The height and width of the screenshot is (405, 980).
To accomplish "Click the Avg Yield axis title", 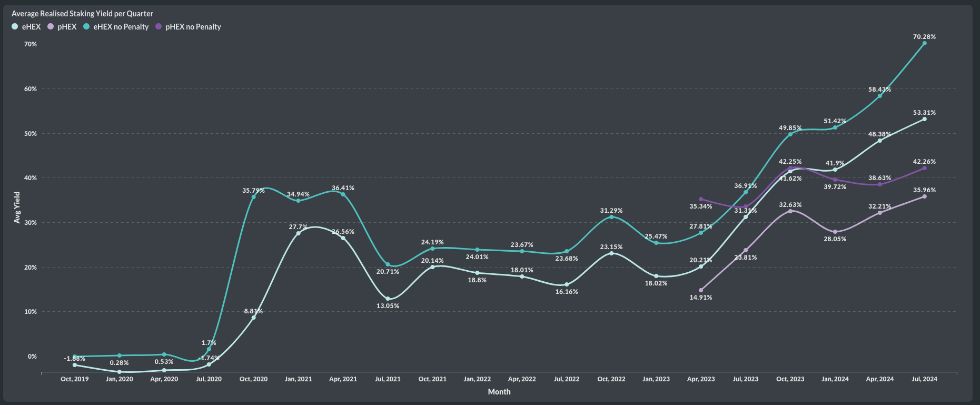I will coord(17,208).
